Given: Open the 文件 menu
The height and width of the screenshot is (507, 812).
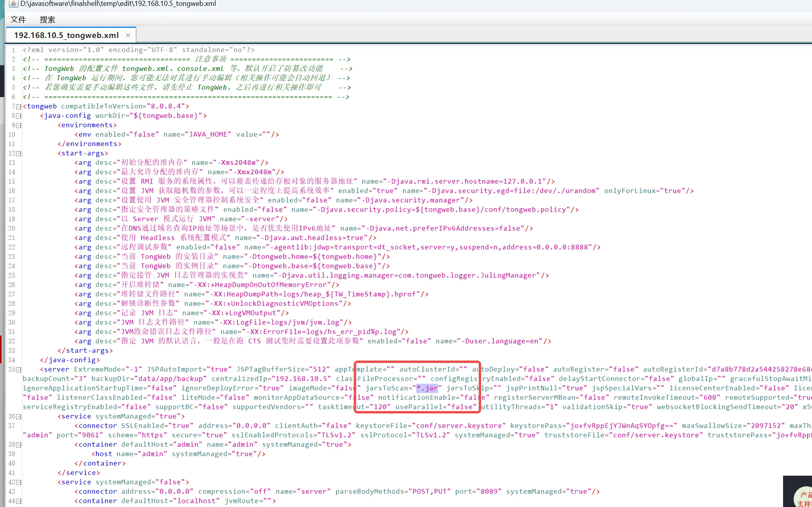Looking at the screenshot, I should tap(18, 20).
